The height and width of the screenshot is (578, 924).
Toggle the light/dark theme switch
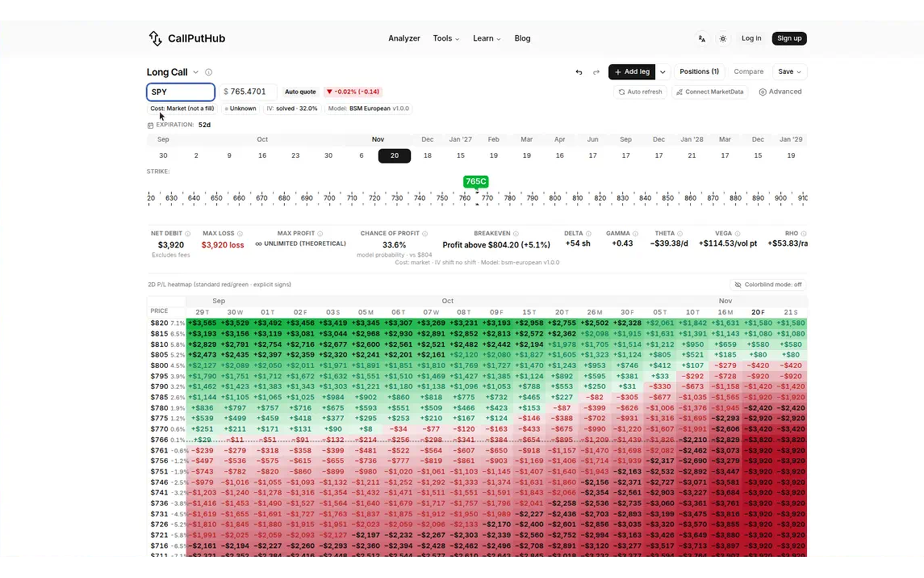pos(723,39)
